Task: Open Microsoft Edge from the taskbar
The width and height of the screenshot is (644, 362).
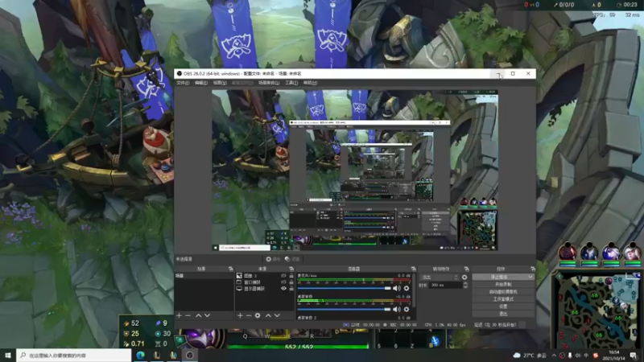Action: (140, 356)
